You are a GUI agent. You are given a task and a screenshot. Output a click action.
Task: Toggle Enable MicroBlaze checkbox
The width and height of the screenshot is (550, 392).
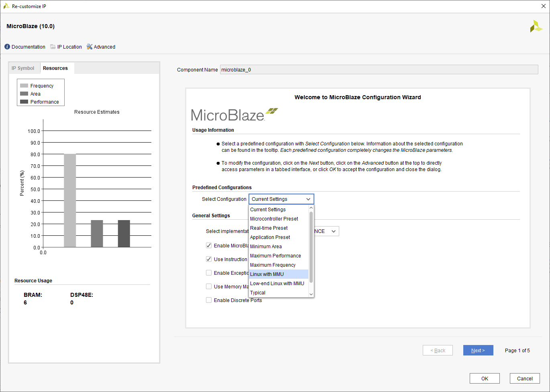tap(209, 246)
